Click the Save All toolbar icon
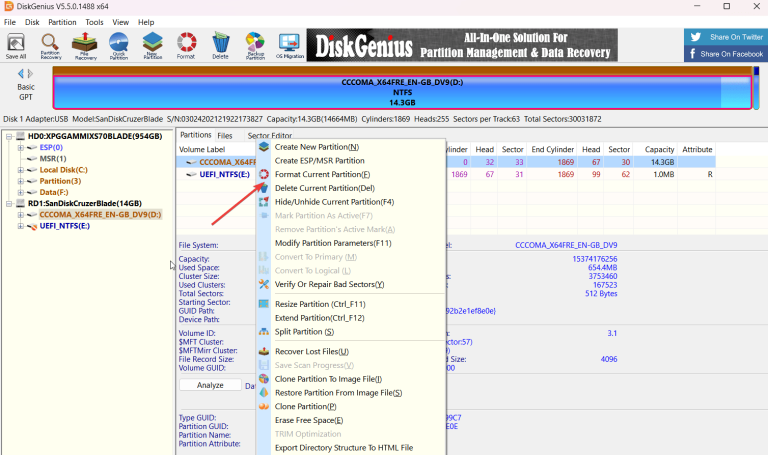The image size is (768, 455). click(x=16, y=46)
